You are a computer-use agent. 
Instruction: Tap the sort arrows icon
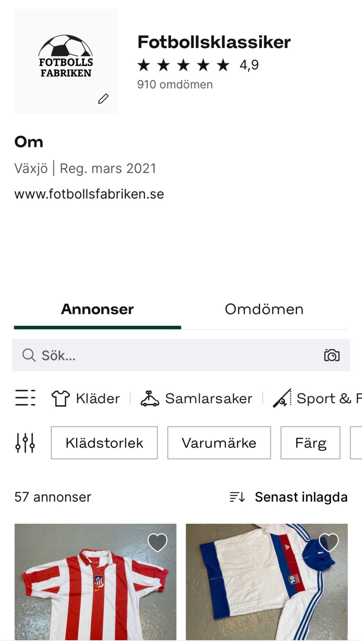tap(237, 497)
